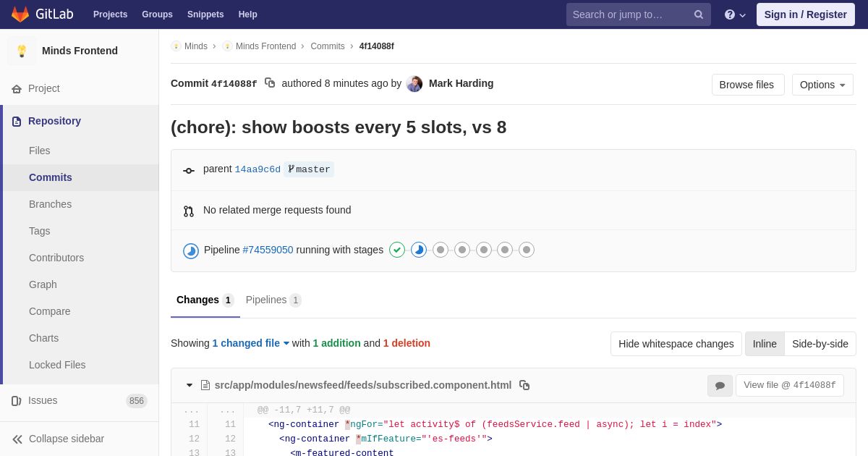Toggle comments for this file
Image resolution: width=868 pixels, height=456 pixels.
720,386
